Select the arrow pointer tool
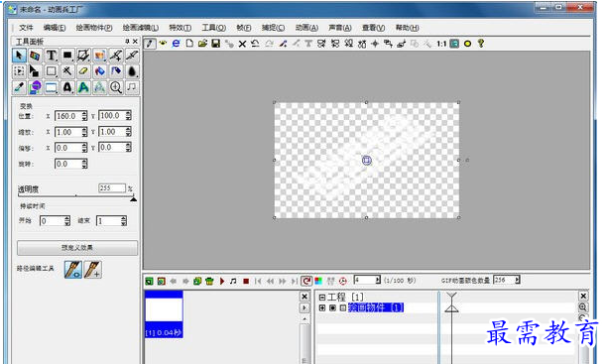This screenshot has width=607, height=364. (x=19, y=56)
